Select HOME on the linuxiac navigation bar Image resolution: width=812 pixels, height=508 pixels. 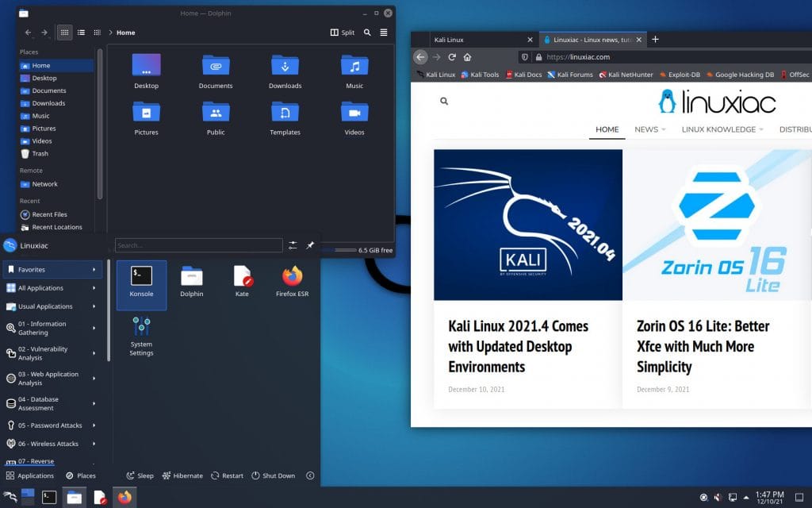(x=607, y=129)
